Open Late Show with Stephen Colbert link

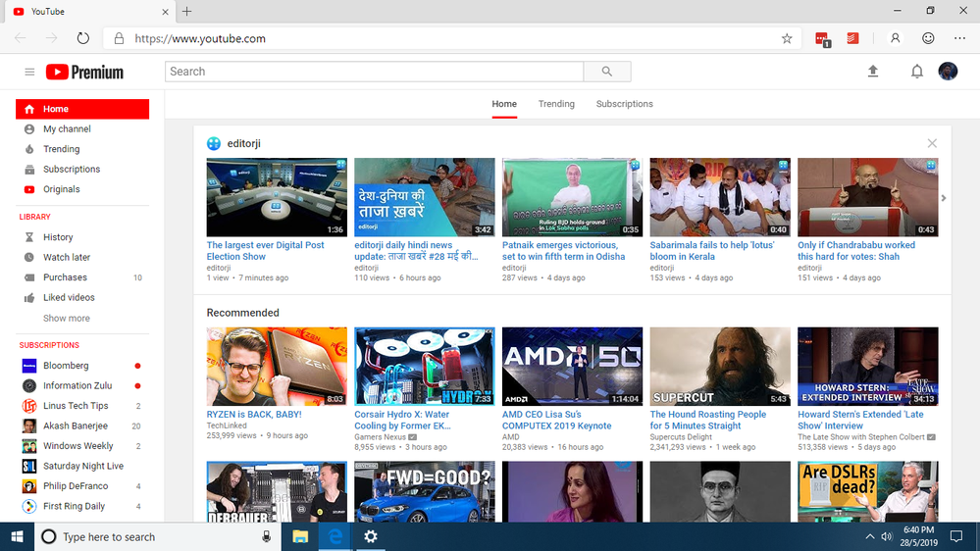pos(860,437)
